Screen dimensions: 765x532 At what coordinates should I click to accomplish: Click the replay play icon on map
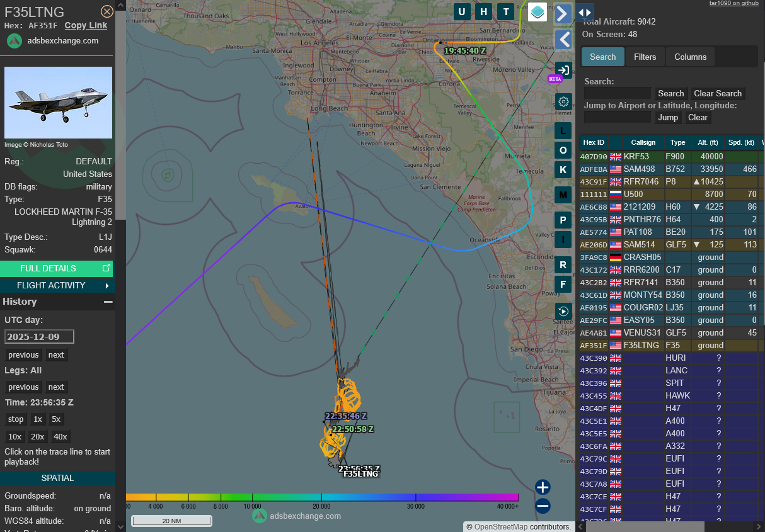pyautogui.click(x=563, y=311)
